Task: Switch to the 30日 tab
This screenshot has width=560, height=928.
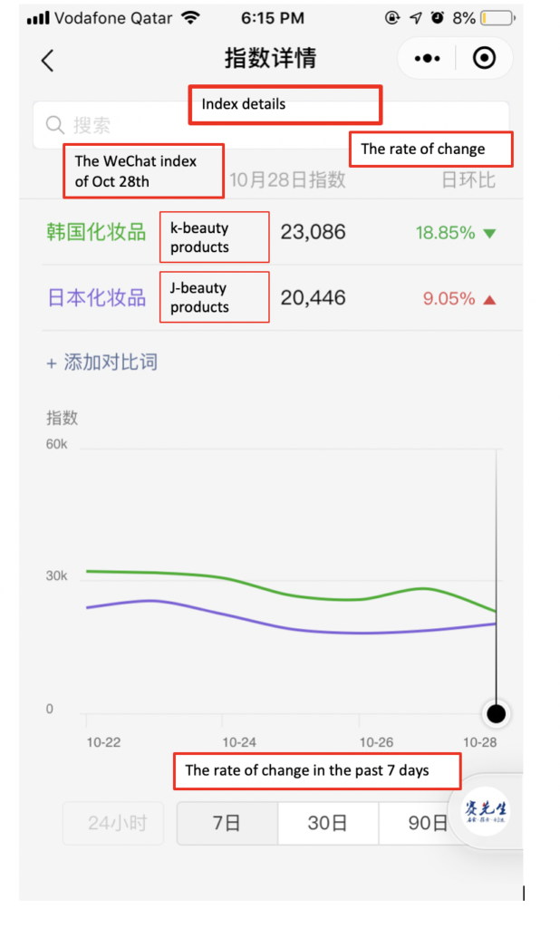Action: (327, 823)
